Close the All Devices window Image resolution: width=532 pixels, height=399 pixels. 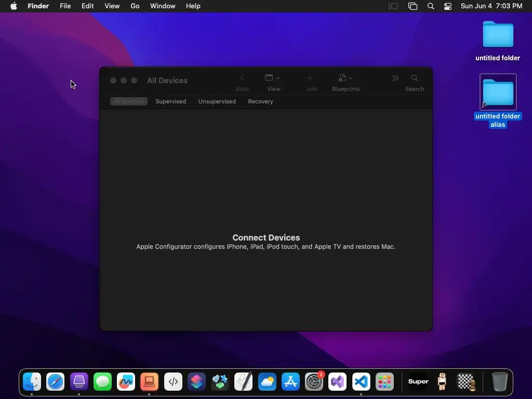tap(113, 81)
